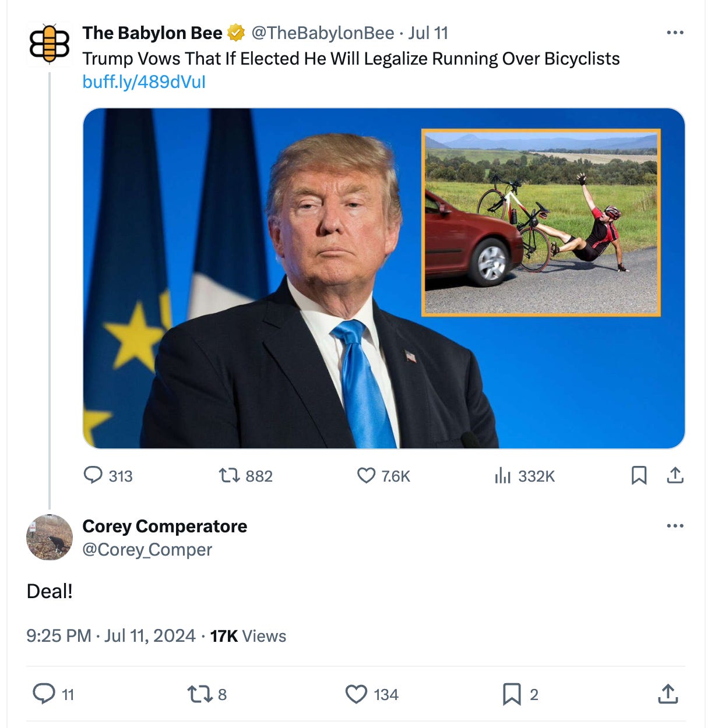Repost Corey's reply with 8 reposts
The height and width of the screenshot is (728, 725).
200,694
